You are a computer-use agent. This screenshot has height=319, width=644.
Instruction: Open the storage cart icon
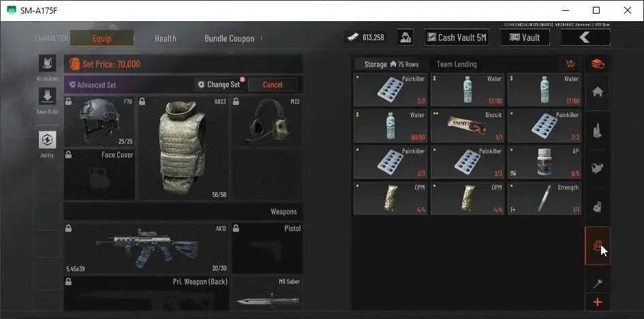(x=570, y=64)
